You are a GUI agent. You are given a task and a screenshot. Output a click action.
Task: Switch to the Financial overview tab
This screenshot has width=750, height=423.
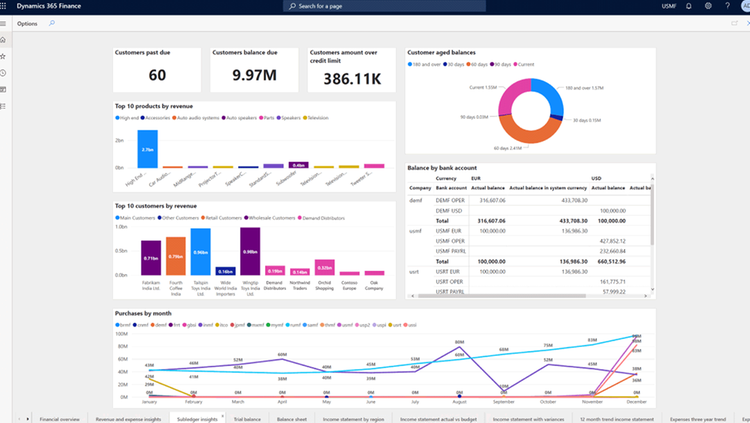pos(60,419)
